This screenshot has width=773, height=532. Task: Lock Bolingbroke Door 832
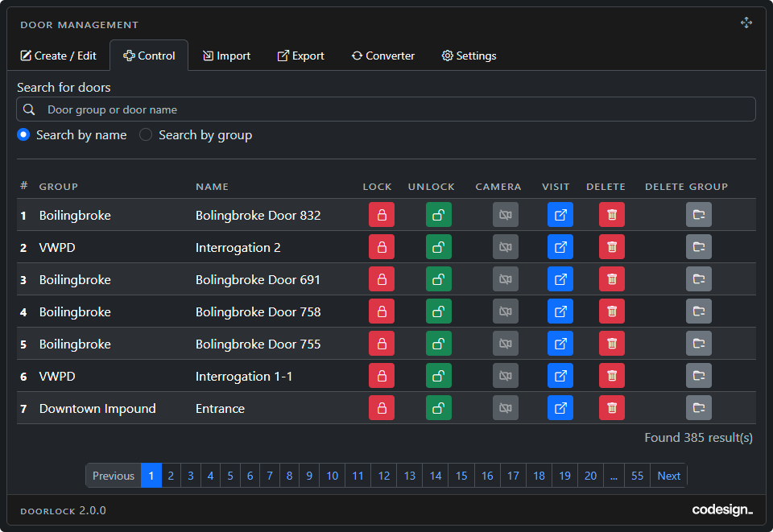381,215
